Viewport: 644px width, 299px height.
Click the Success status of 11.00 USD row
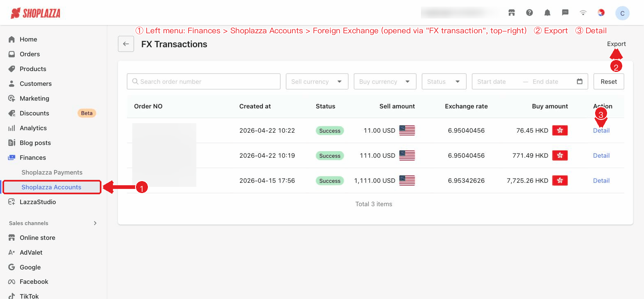[x=330, y=131]
